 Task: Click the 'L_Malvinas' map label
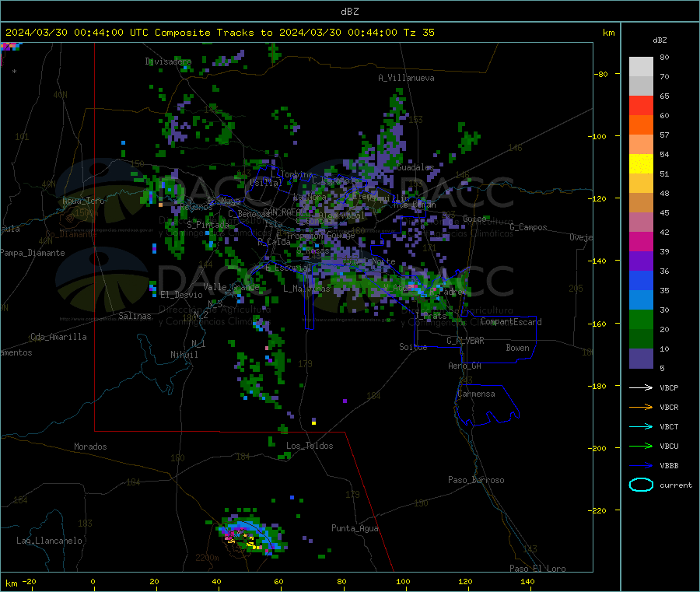pos(306,289)
